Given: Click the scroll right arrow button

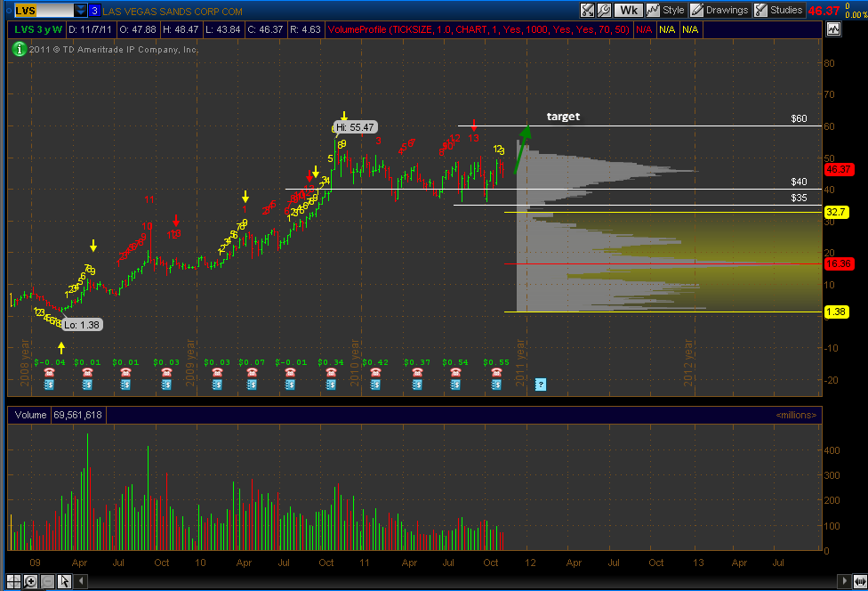Looking at the screenshot, I should coord(844,581).
